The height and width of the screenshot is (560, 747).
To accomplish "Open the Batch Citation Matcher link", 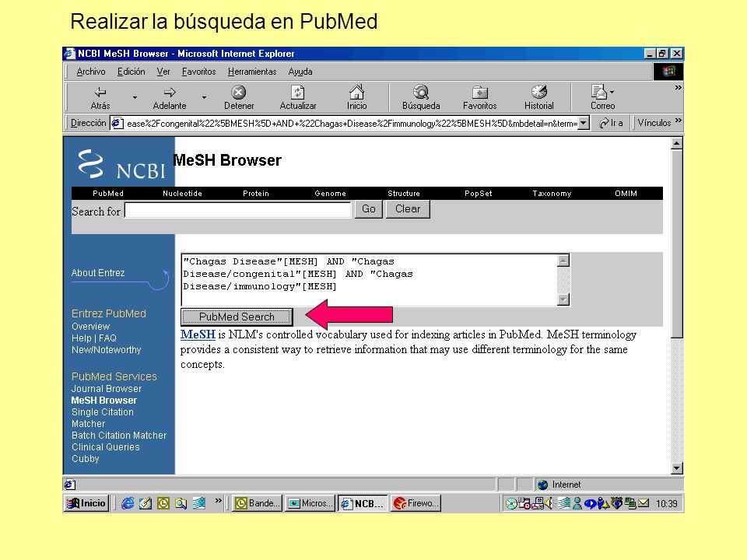I will [x=119, y=436].
